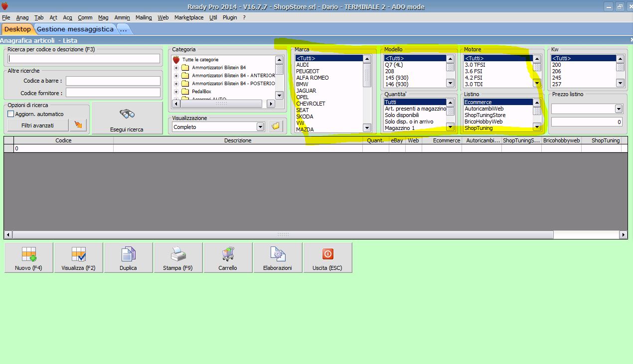Toggle the Aggiorn. automatico checkbox
Image resolution: width=633 pixels, height=364 pixels.
click(x=11, y=114)
